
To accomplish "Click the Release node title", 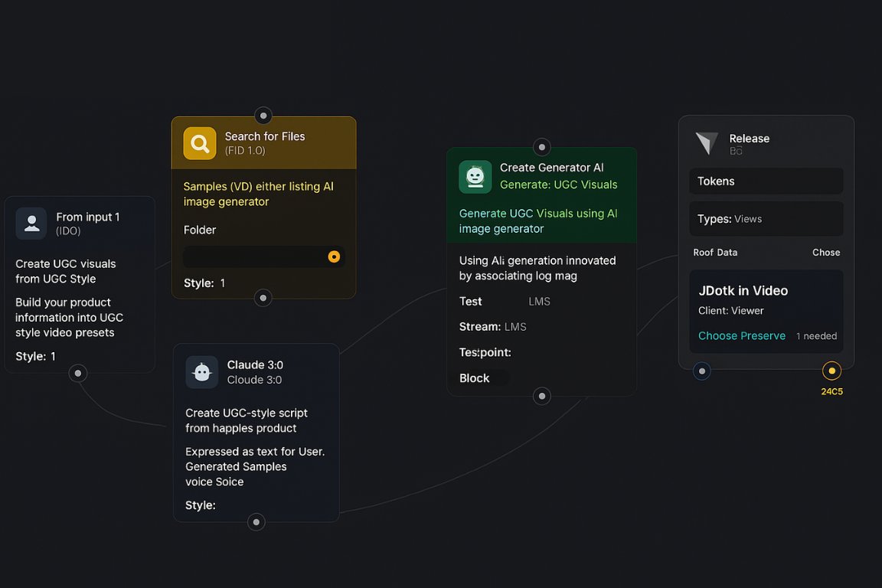I will click(750, 139).
